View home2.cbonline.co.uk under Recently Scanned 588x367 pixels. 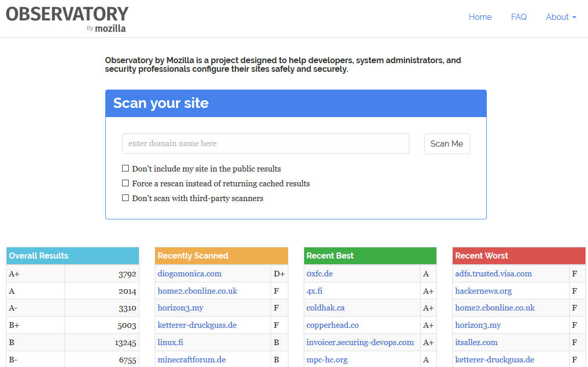pyautogui.click(x=197, y=291)
